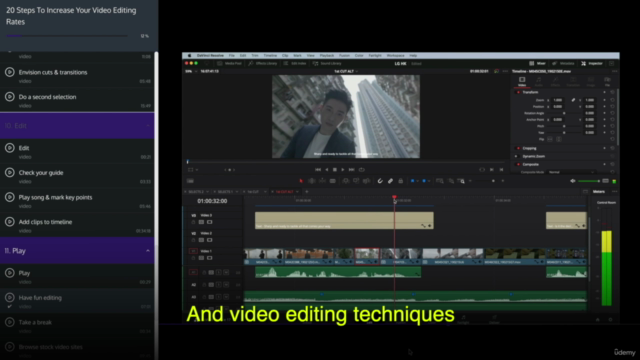Toggle the Video 1 auto-select icon
640x360 pixels.
pos(201,258)
